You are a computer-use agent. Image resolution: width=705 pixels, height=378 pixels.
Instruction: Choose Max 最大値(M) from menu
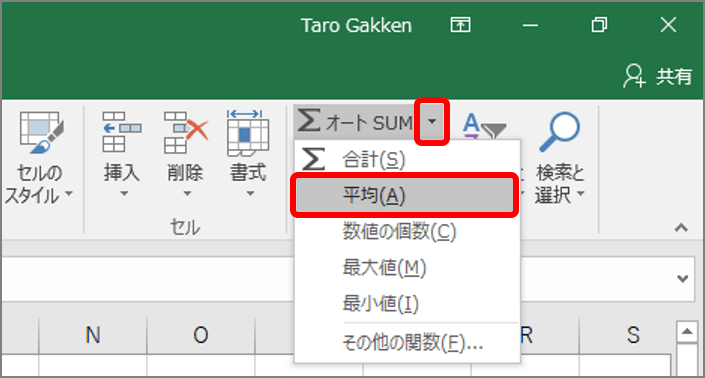click(x=407, y=268)
